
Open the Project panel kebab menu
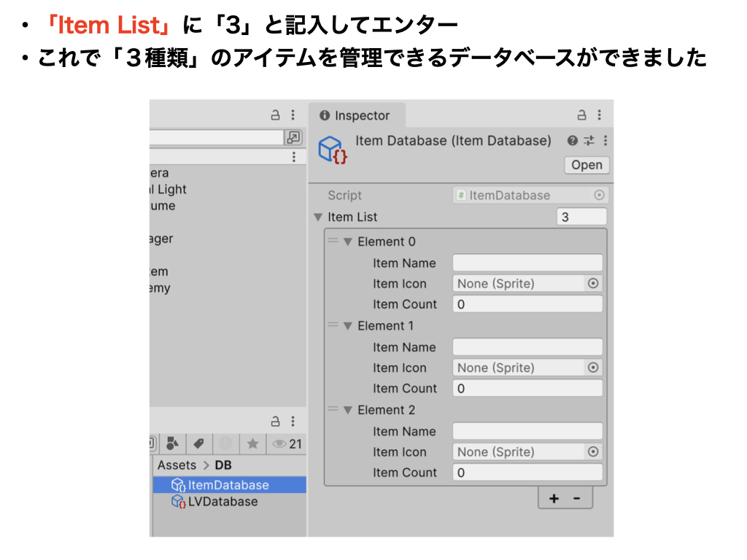[x=293, y=421]
